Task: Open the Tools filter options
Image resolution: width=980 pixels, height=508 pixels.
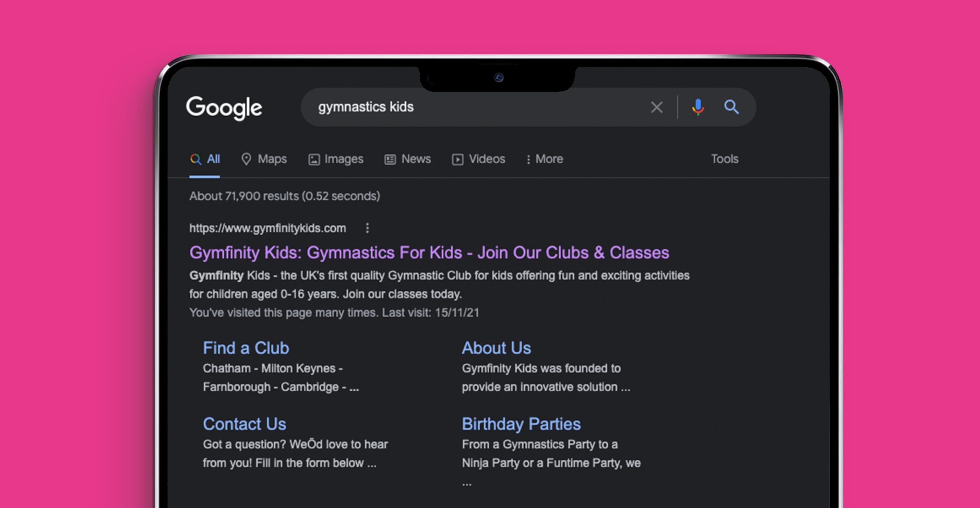Action: [x=725, y=159]
